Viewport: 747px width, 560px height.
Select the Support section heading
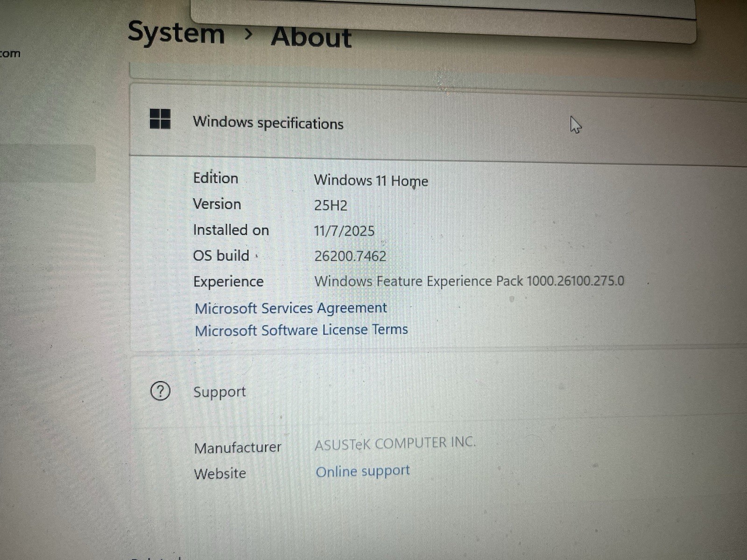tap(219, 392)
